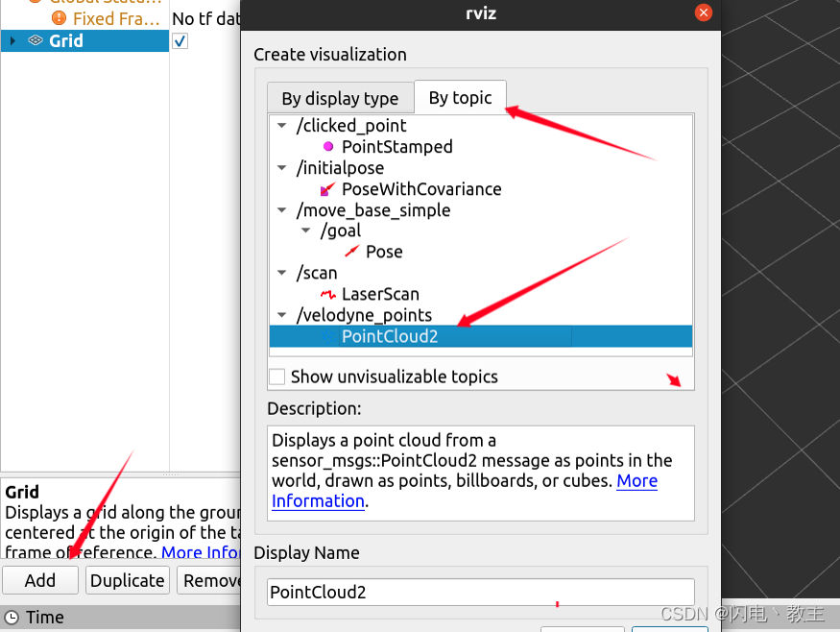Viewport: 840px width, 632px height.
Task: Click the Duplicate display button
Action: tap(128, 580)
